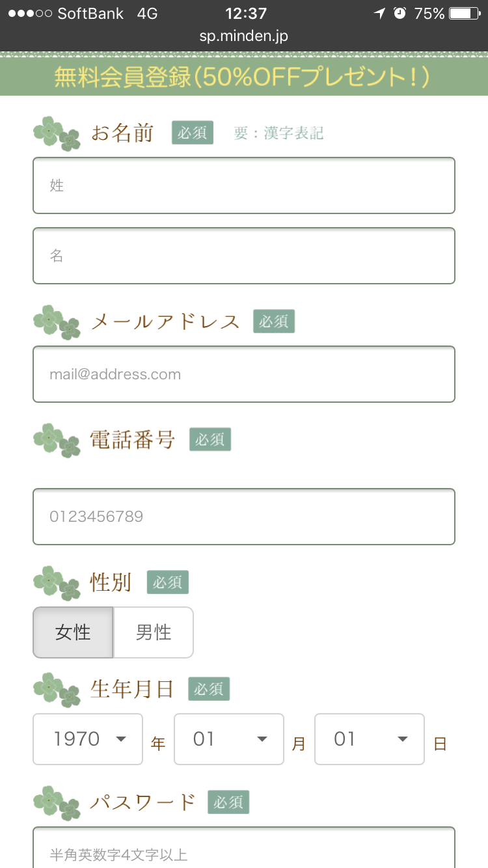Select 男性 gender option
Image resolution: width=488 pixels, height=868 pixels.
(154, 632)
